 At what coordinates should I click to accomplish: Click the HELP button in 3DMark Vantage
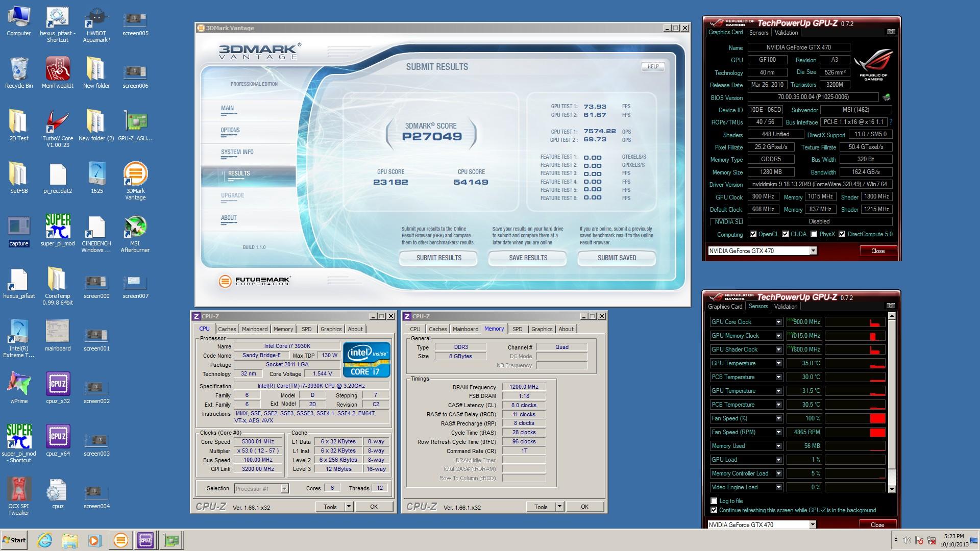(x=653, y=66)
